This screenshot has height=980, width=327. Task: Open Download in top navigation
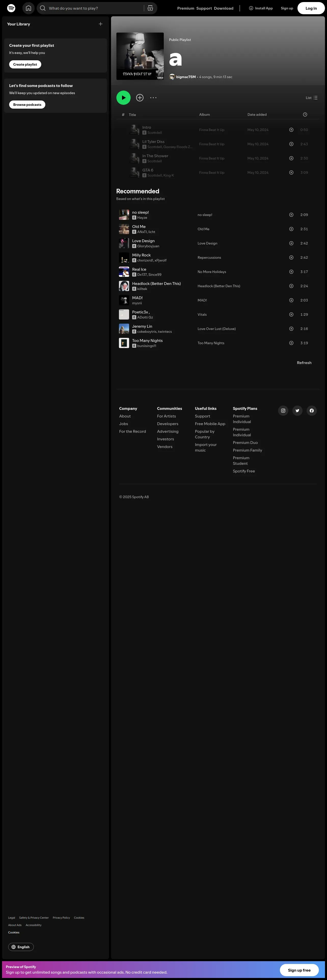tap(223, 8)
